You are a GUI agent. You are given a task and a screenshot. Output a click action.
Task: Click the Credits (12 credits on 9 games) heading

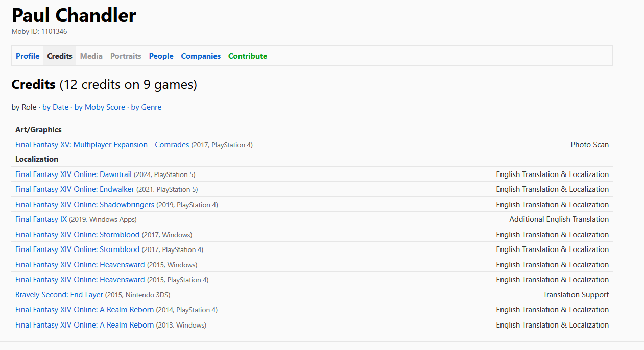(x=104, y=84)
